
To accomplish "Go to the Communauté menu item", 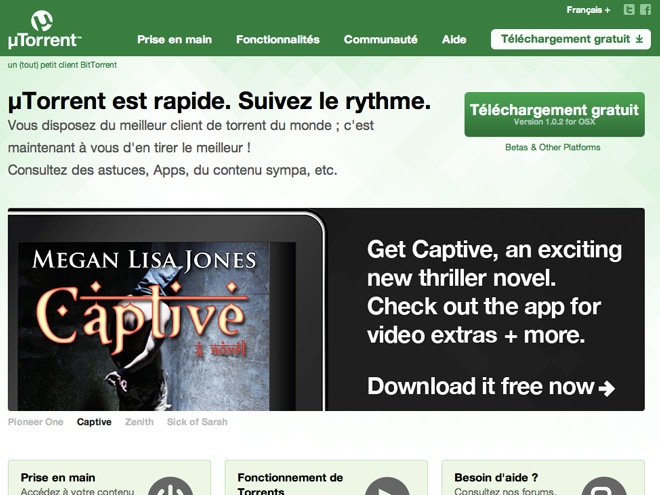I will tap(381, 40).
